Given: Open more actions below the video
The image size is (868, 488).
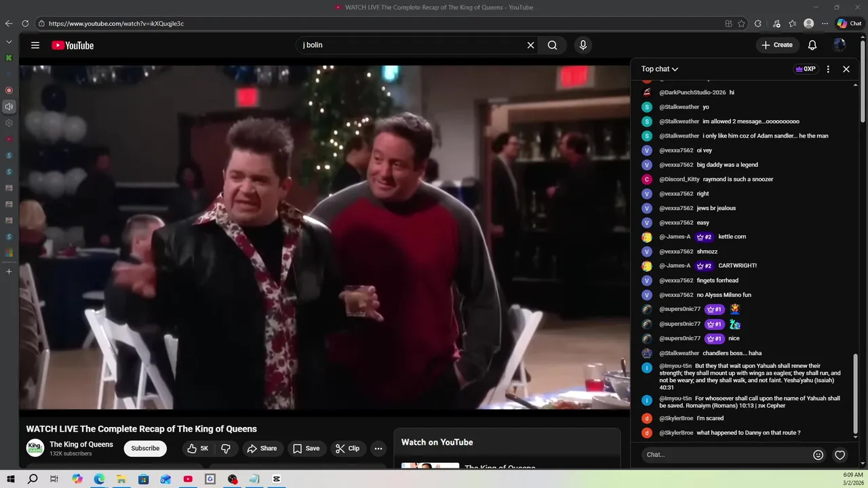Looking at the screenshot, I should tap(378, 449).
